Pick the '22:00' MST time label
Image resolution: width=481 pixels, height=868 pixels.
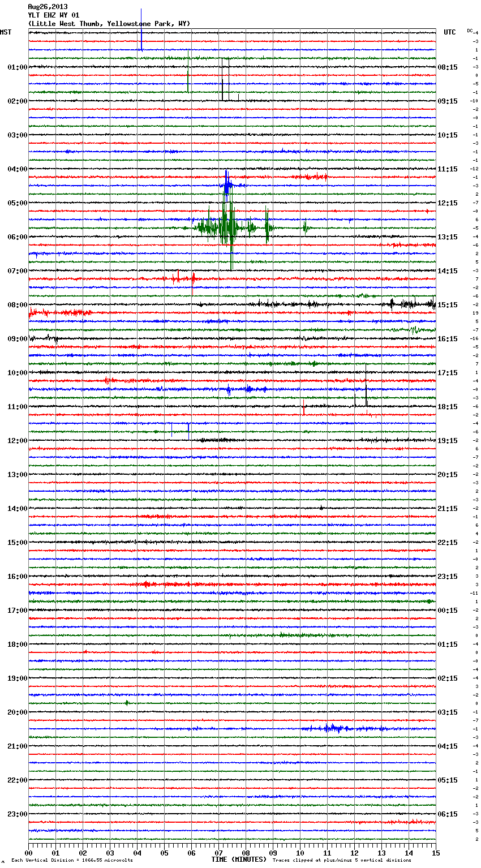(18, 780)
